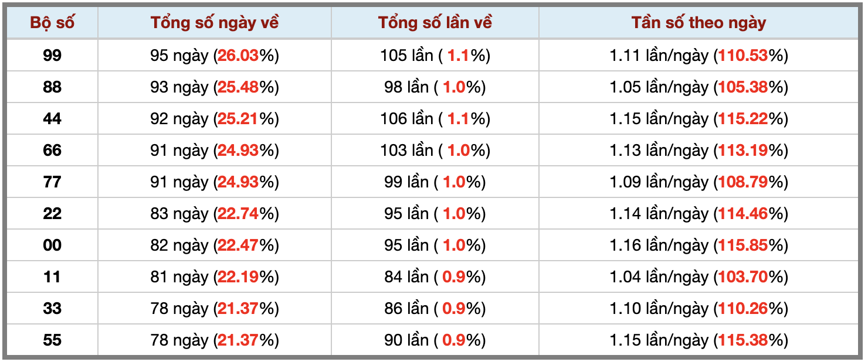Select the "81 ngày (22.19%)" cell
The width and height of the screenshot is (868, 362).
tap(214, 277)
